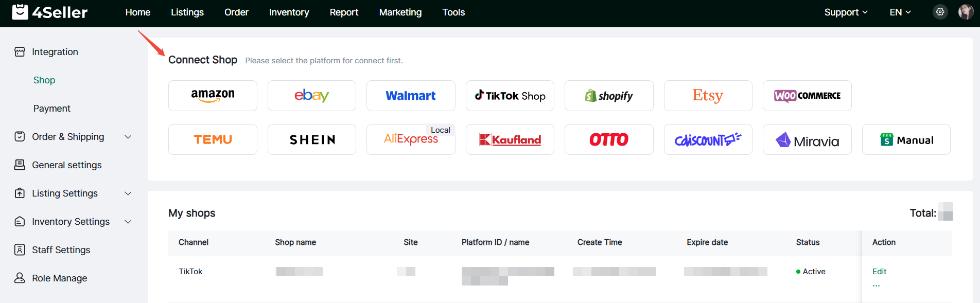Click the Channel column header
The width and height of the screenshot is (980, 303).
click(194, 242)
